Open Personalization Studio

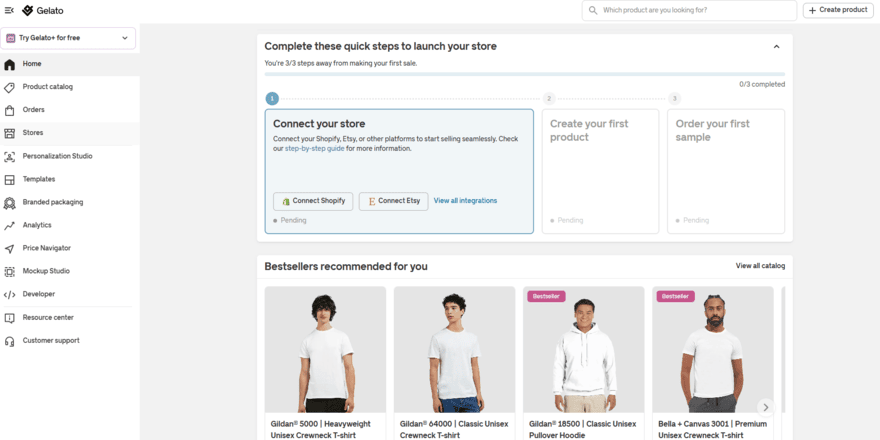70,156
